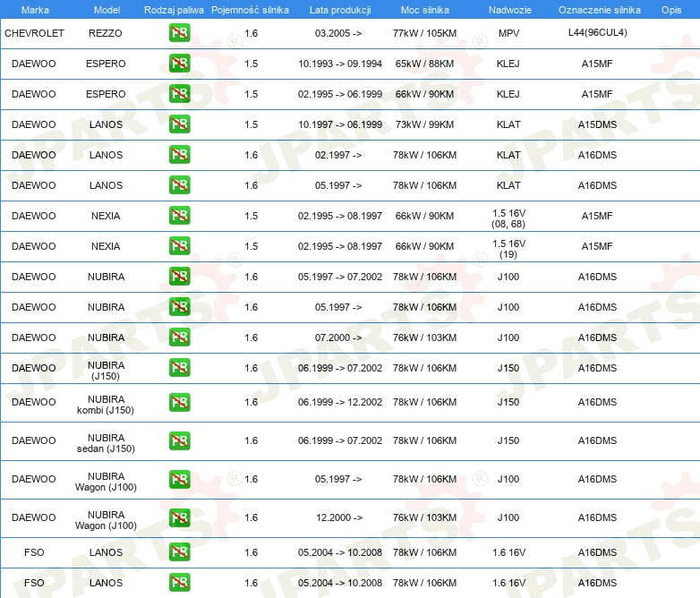Click the fuel icon in the plain NUBIRA (J150) row
The width and height of the screenshot is (700, 598).
click(x=179, y=368)
